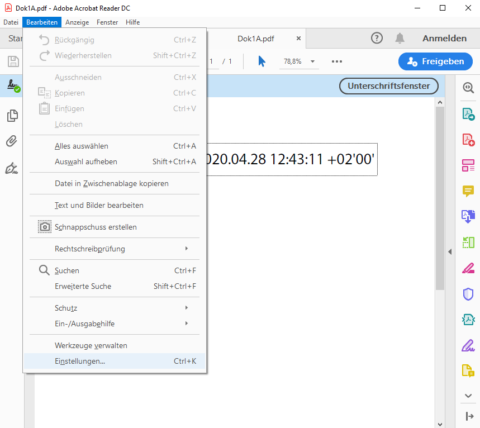This screenshot has height=428, width=480.
Task: Open the Fill & Sign purple pen icon
Action: [468, 345]
